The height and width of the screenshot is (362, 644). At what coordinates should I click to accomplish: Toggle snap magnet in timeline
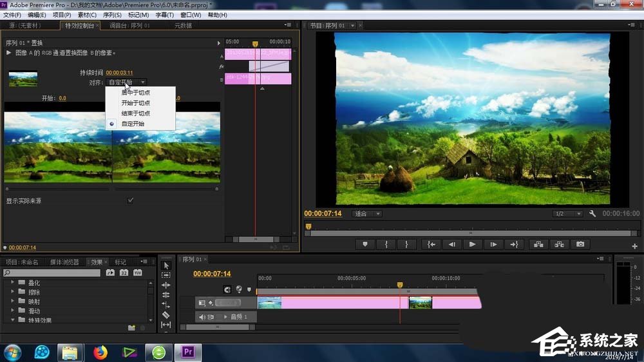227,290
